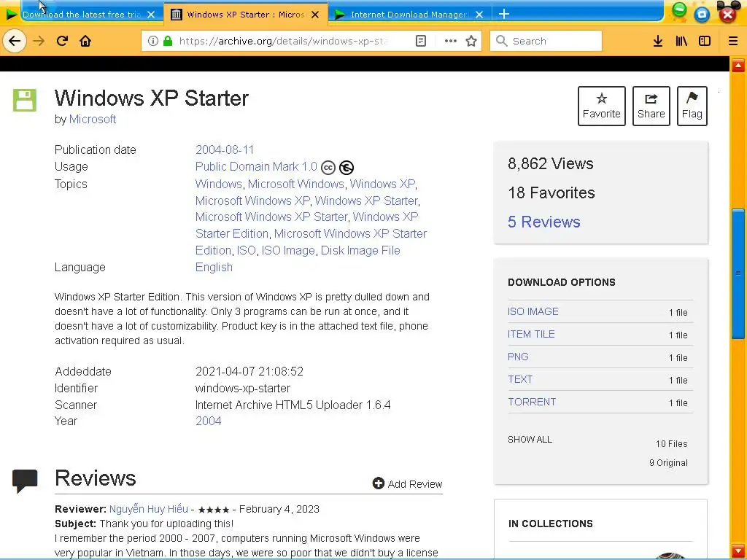The width and height of the screenshot is (747, 560).
Task: Go back to the previous page
Action: (x=15, y=41)
